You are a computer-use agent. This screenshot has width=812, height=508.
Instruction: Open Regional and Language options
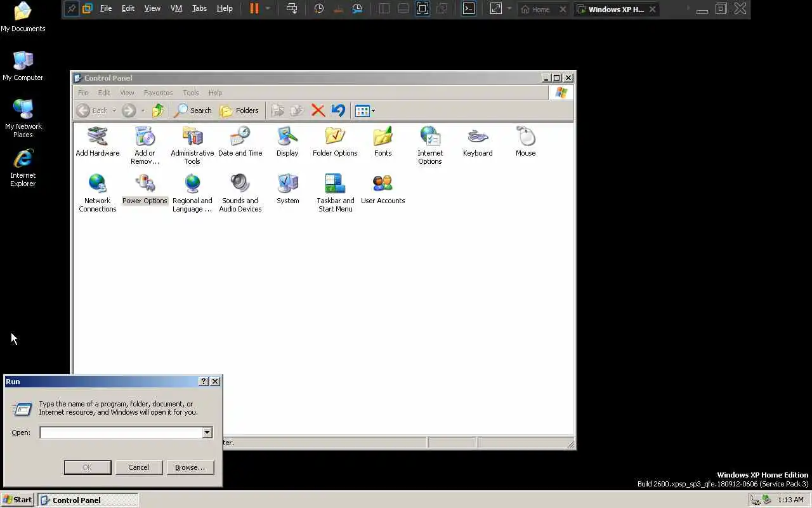tap(192, 193)
